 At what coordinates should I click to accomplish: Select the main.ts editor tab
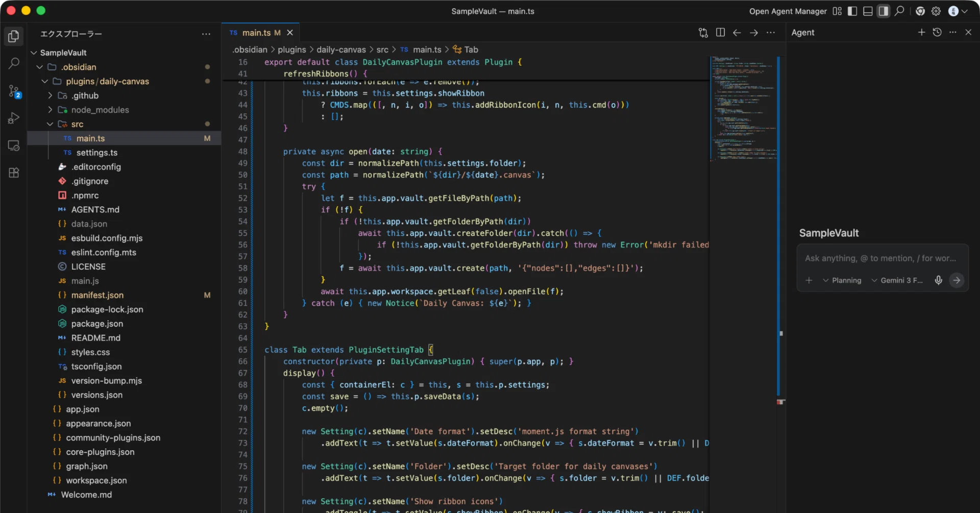click(261, 33)
